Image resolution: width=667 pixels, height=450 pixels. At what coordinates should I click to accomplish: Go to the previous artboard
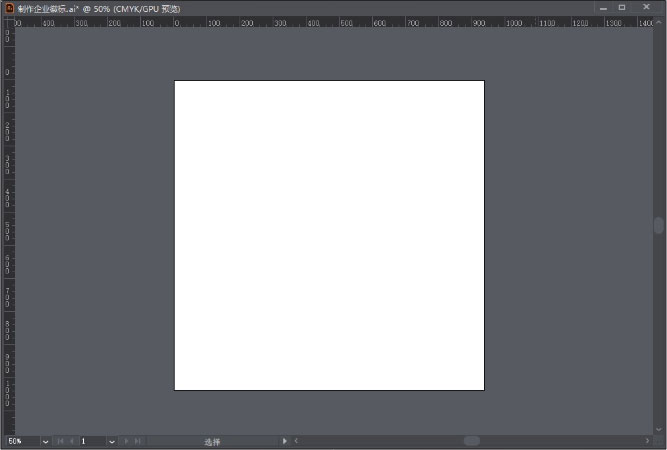(x=71, y=441)
